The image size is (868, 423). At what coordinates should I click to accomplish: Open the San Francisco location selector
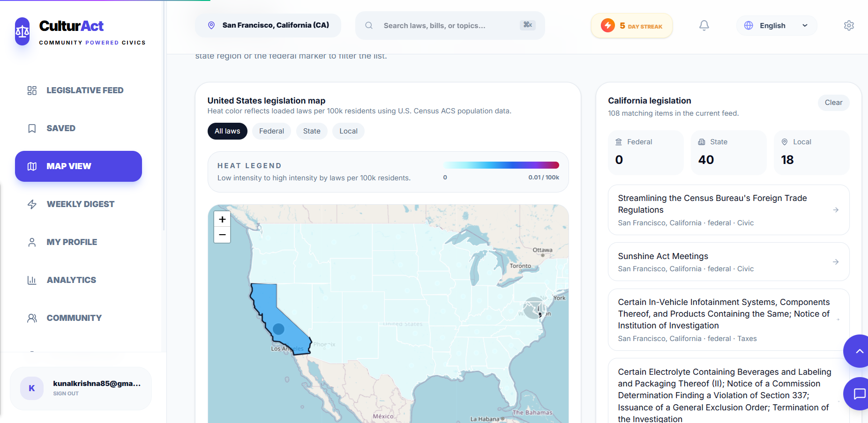coord(268,25)
